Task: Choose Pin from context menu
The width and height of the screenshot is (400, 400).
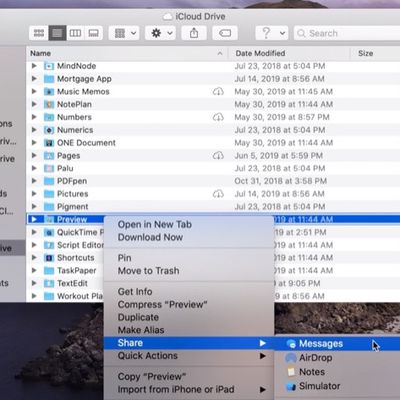Action: click(189, 258)
